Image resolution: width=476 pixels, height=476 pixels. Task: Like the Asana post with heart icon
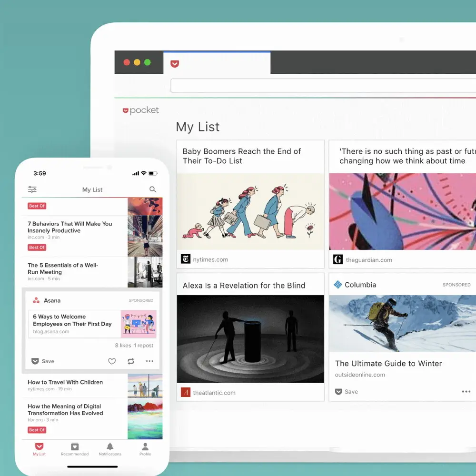[112, 361]
